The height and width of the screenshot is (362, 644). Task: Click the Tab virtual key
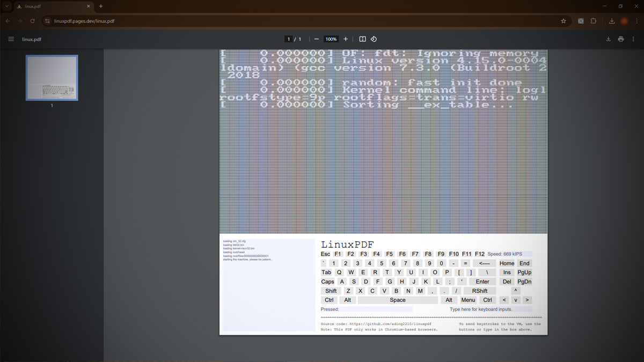[326, 272]
